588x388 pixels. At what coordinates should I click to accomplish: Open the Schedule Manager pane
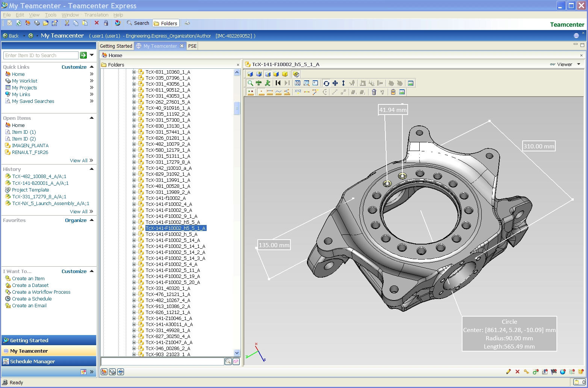[49, 361]
